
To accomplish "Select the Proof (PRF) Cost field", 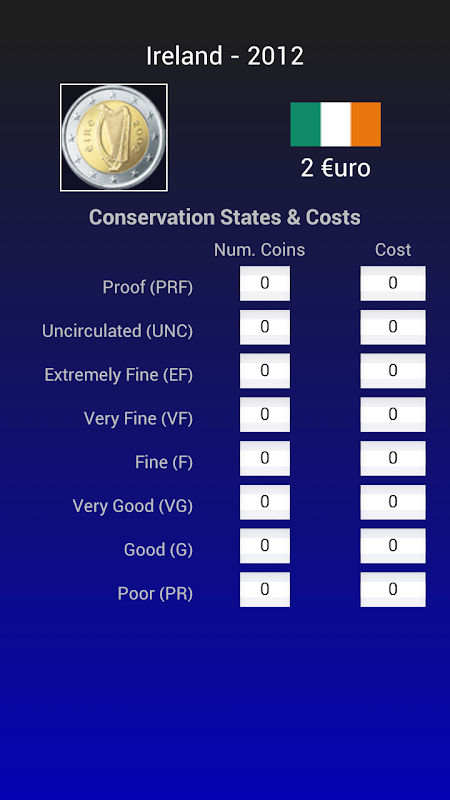I will tap(393, 283).
